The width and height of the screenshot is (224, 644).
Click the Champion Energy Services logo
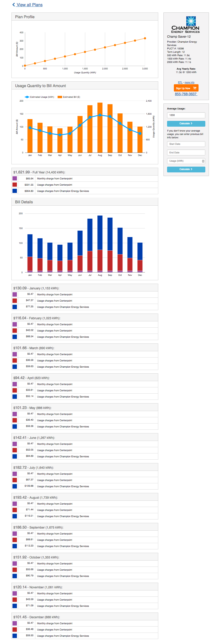click(186, 25)
